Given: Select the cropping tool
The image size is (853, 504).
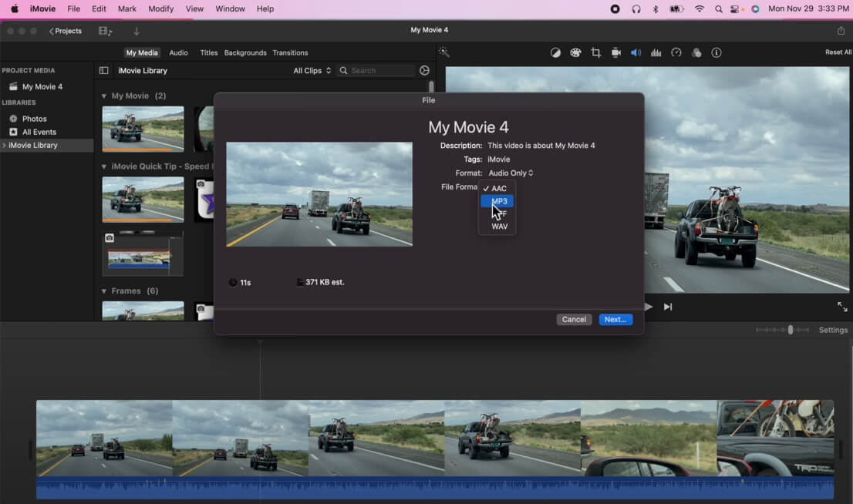Looking at the screenshot, I should pos(595,52).
